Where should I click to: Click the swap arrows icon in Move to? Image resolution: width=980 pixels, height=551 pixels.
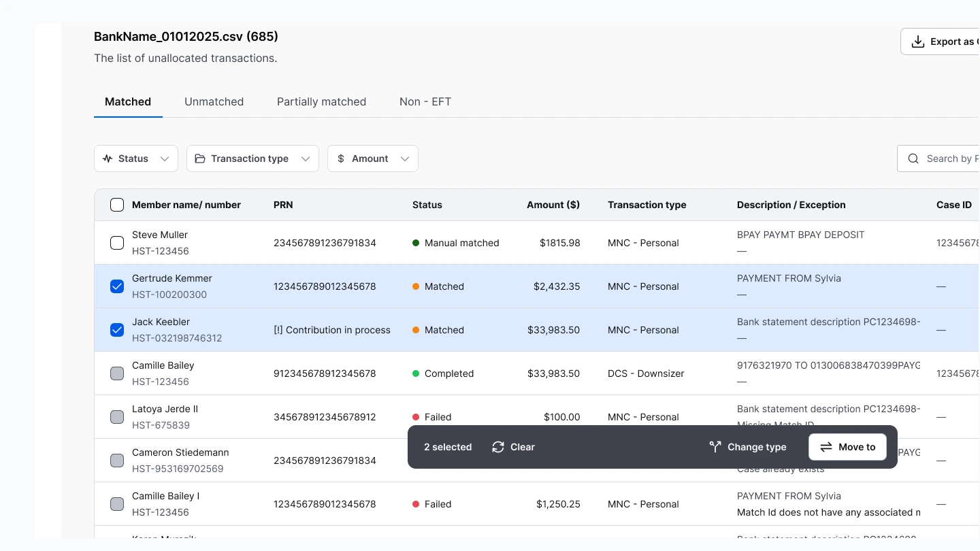[x=826, y=447]
